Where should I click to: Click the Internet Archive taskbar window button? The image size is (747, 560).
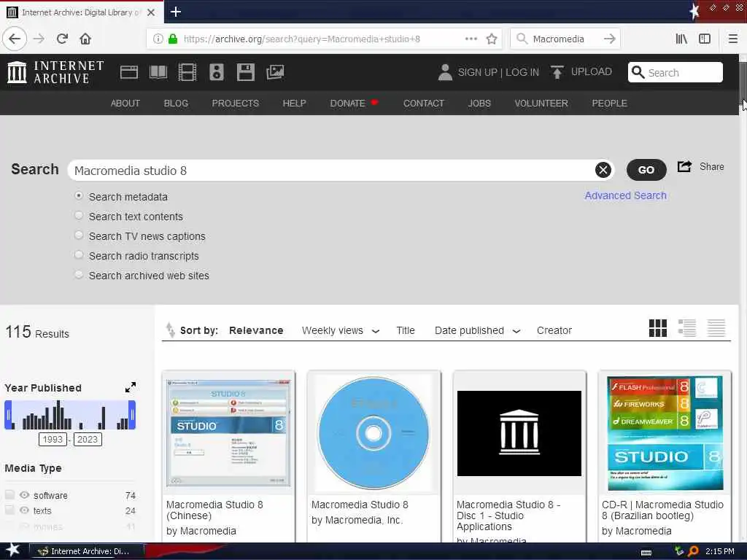pyautogui.click(x=86, y=551)
